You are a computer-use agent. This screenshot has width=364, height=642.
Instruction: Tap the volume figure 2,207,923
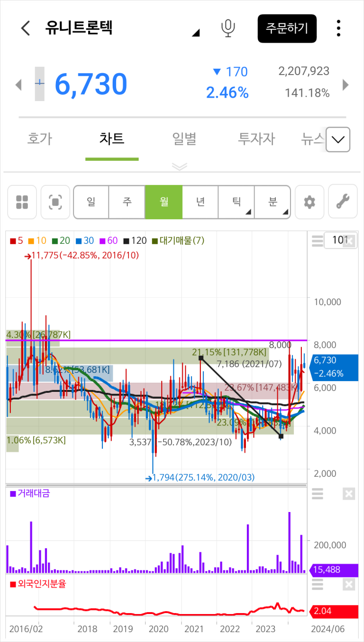pyautogui.click(x=304, y=71)
